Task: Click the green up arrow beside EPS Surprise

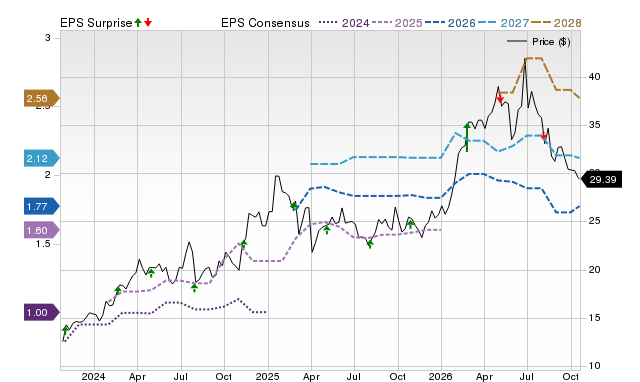Action: coord(138,22)
